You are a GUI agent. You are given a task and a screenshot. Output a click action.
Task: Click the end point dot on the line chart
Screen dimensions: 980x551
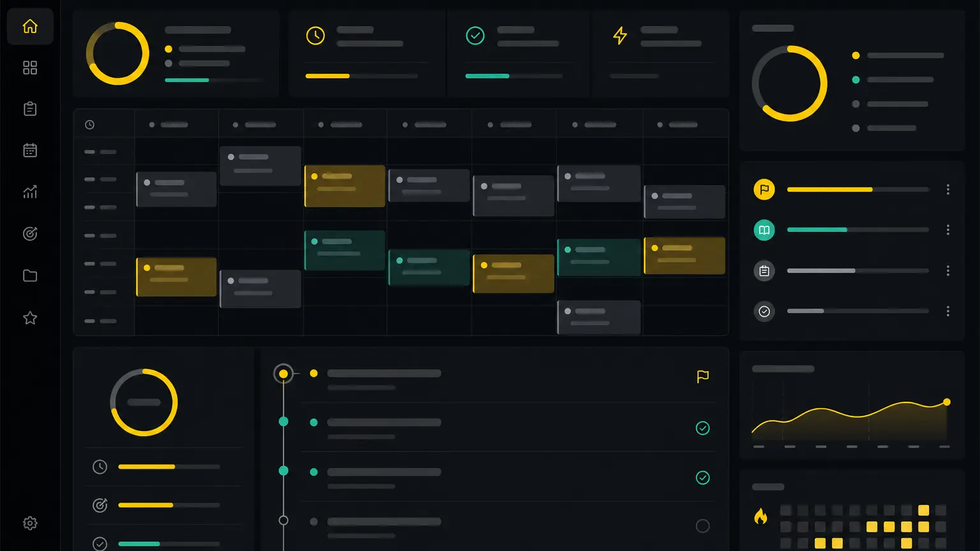(947, 402)
